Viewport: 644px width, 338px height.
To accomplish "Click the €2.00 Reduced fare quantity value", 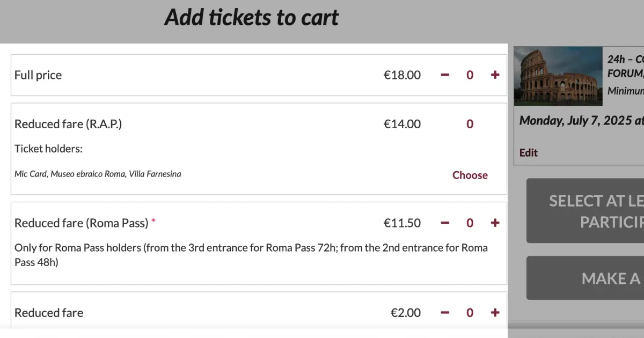I will pos(470,313).
